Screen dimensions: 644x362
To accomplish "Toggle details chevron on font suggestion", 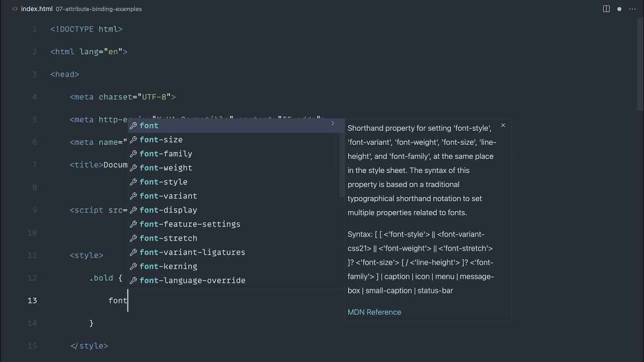I will 333,123.
